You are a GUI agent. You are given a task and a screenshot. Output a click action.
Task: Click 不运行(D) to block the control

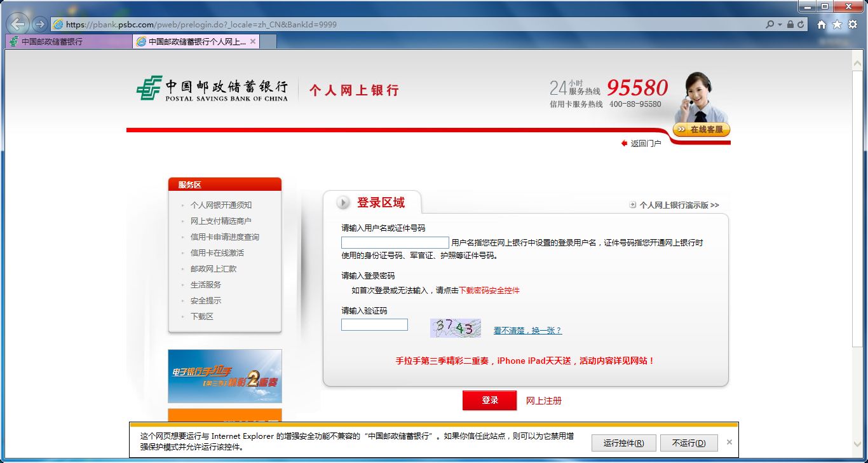pos(689,442)
